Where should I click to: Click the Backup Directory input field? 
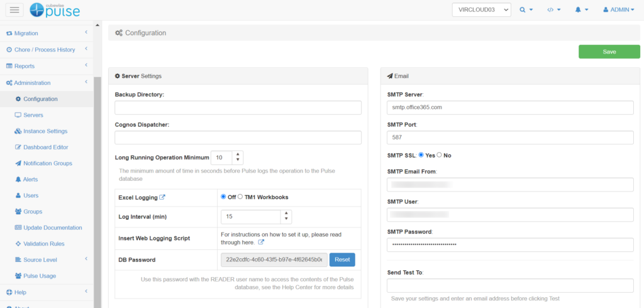click(x=238, y=108)
